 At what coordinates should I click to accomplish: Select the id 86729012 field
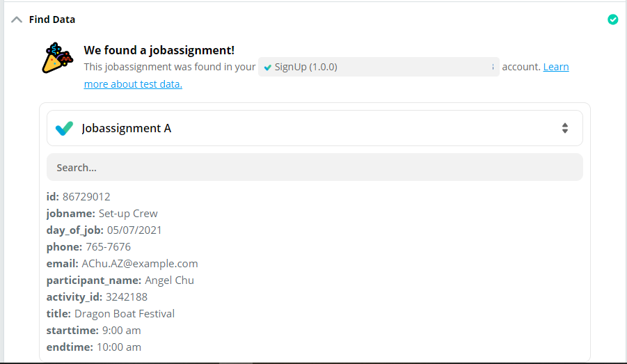click(78, 197)
